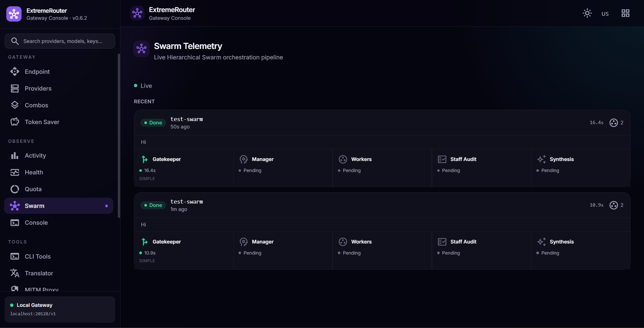Open the Translator tool
The image size is (644, 328).
coord(59,273)
